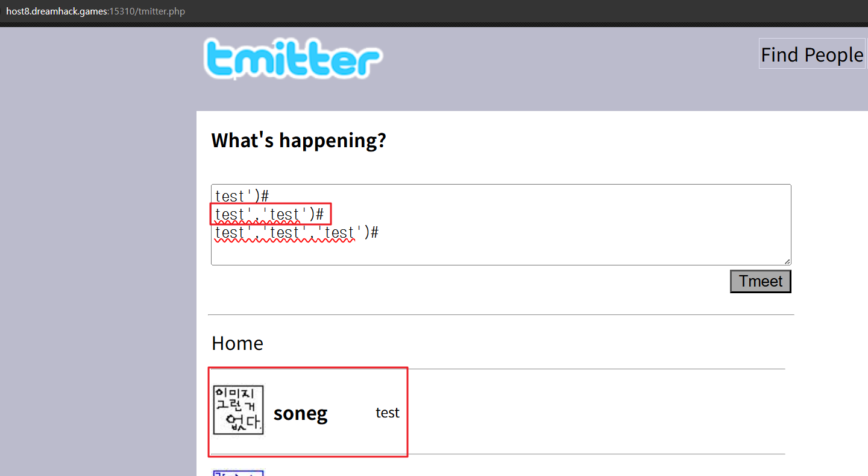Click the third line with three test values

296,232
